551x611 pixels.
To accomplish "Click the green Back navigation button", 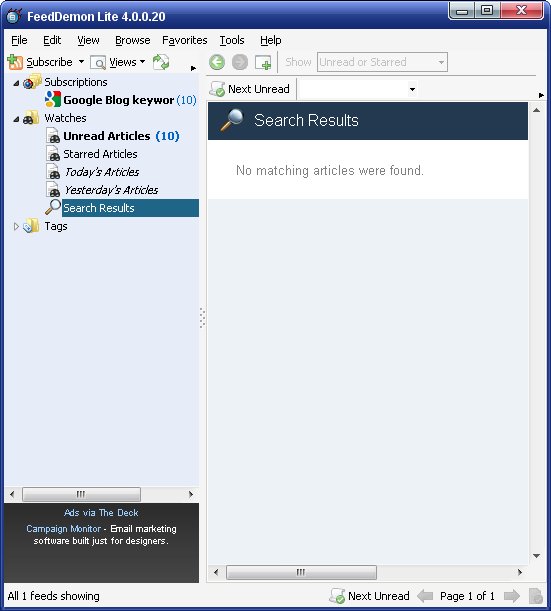I will [x=217, y=62].
